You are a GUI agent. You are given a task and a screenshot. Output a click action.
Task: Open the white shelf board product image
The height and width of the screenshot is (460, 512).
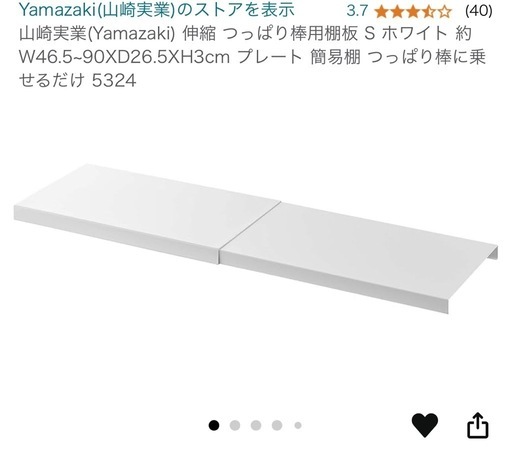256,238
